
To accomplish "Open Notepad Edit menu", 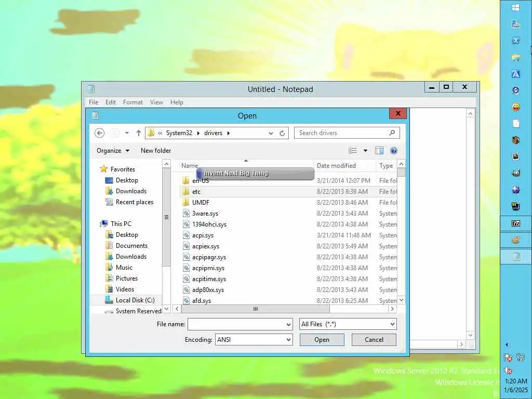I will (x=111, y=102).
